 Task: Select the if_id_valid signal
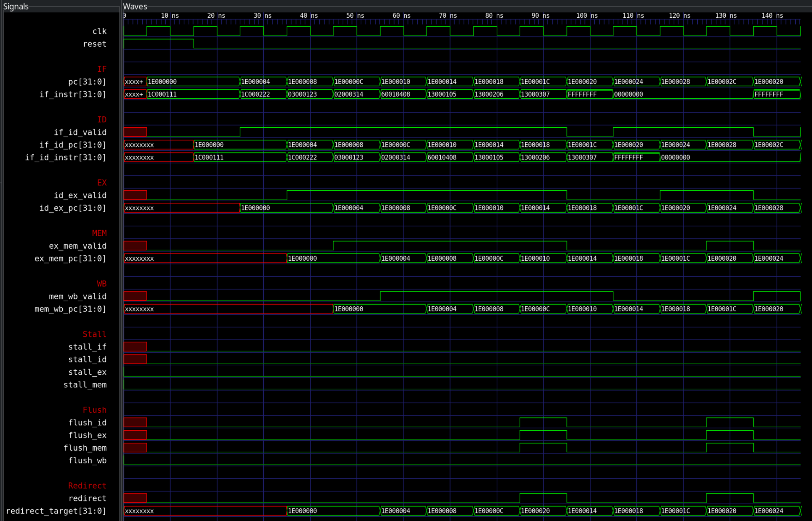[80, 132]
